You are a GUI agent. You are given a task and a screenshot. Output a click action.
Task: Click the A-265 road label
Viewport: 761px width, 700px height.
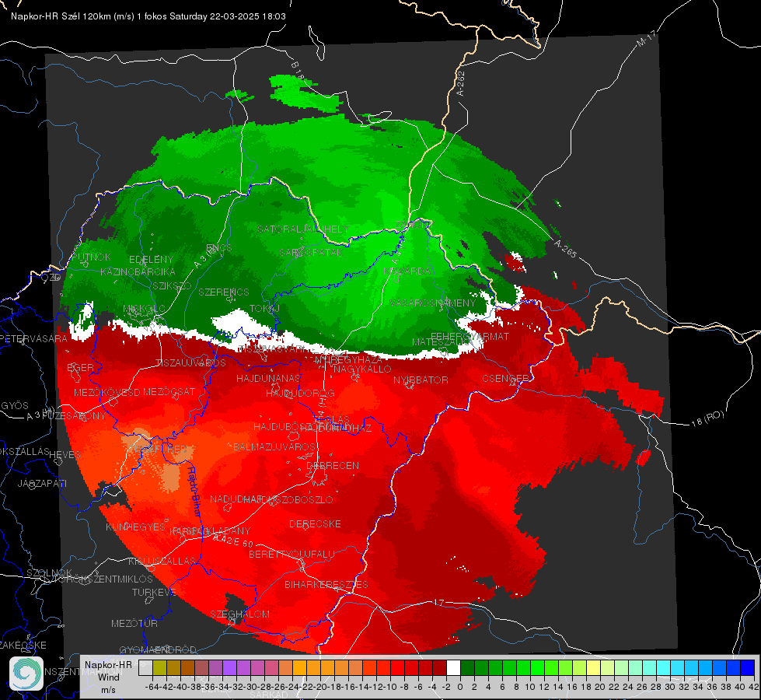(x=565, y=249)
